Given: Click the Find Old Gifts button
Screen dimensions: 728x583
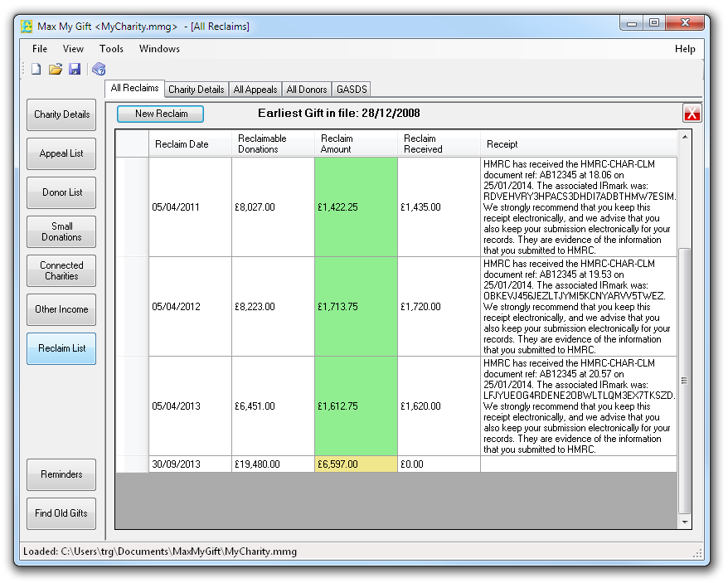Looking at the screenshot, I should (61, 513).
